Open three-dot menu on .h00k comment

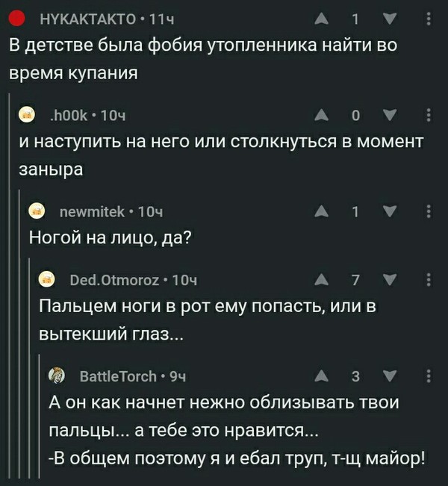tap(428, 115)
